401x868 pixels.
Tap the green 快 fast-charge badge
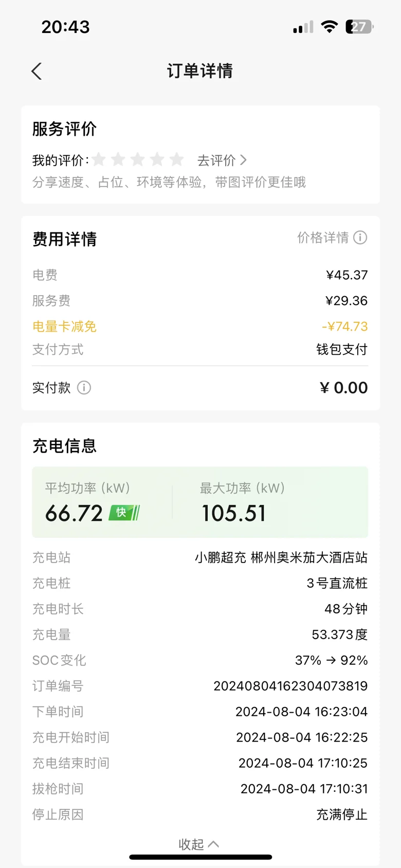pos(124,513)
